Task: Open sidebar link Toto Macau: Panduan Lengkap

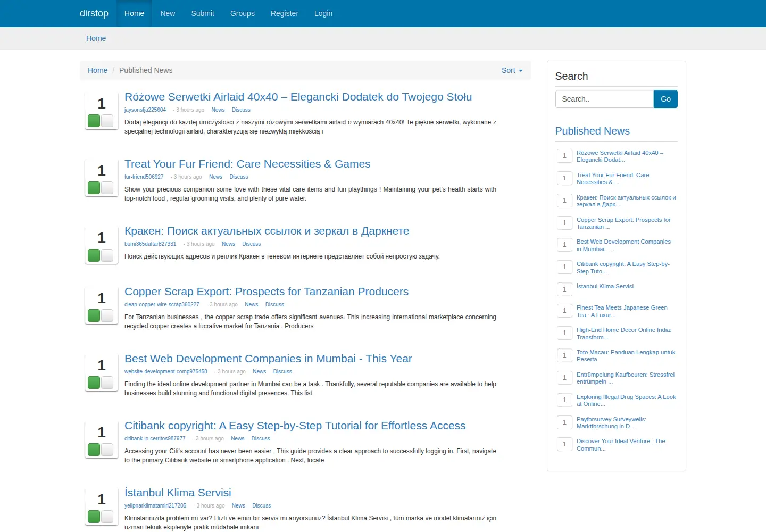Action: pyautogui.click(x=626, y=356)
